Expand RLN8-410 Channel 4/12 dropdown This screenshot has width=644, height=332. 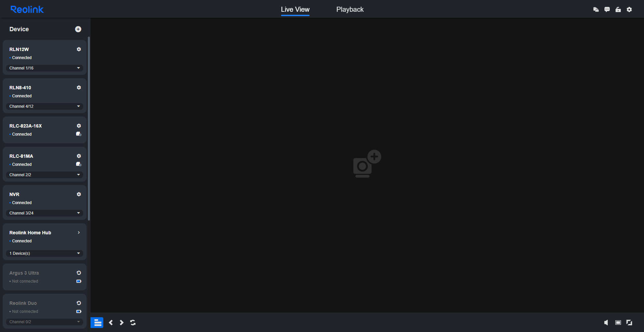coord(45,106)
